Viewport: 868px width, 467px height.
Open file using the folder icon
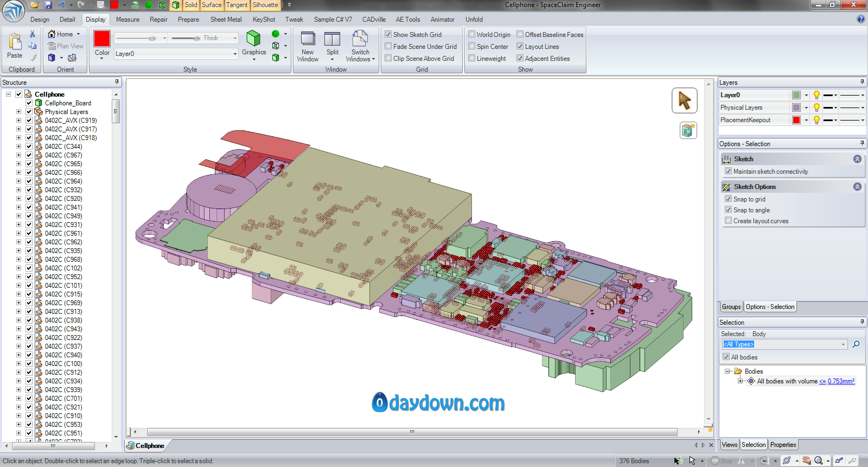coord(35,5)
